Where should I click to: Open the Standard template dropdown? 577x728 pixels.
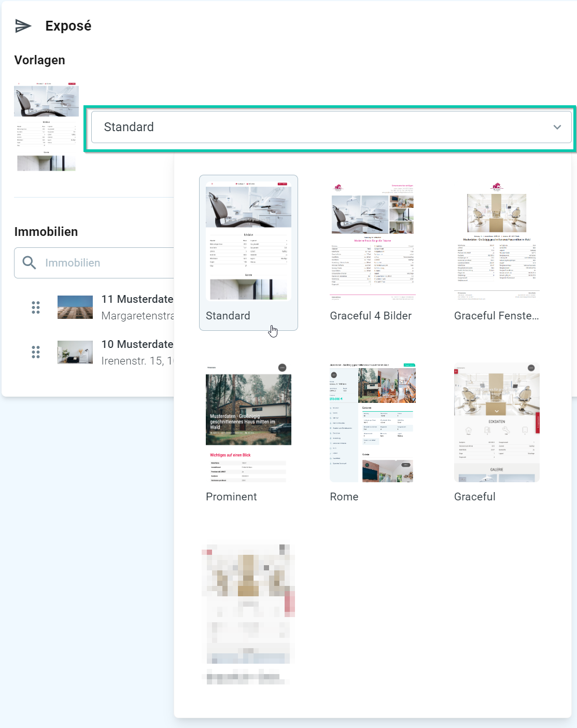(x=331, y=127)
